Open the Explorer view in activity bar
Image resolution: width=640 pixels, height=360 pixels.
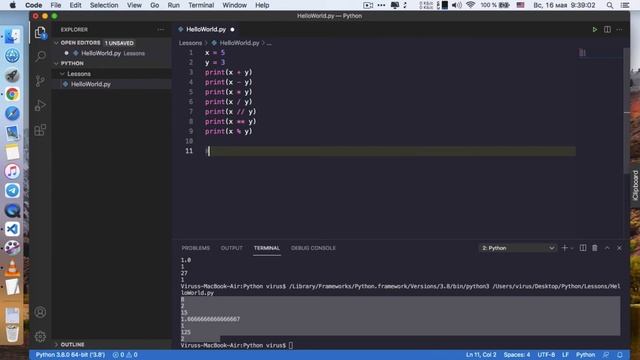click(40, 33)
